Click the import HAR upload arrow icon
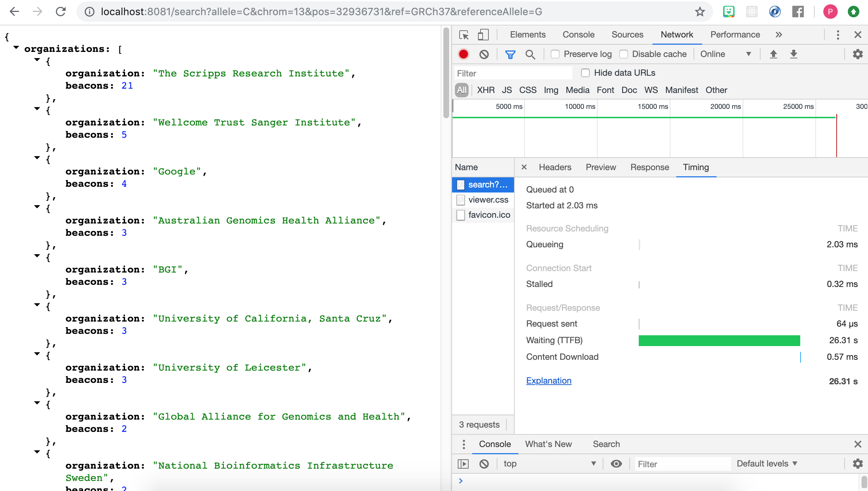Screen dimensions: 868x491 pyautogui.click(x=773, y=54)
